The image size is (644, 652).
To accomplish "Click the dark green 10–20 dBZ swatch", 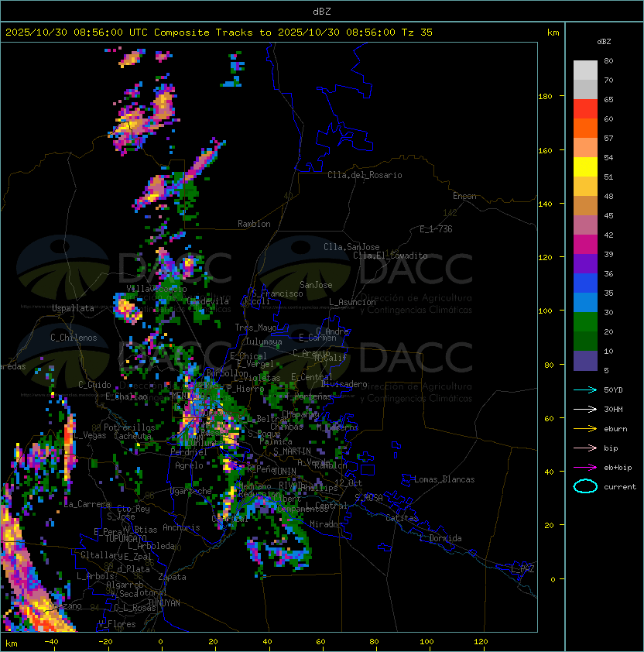I will click(585, 341).
